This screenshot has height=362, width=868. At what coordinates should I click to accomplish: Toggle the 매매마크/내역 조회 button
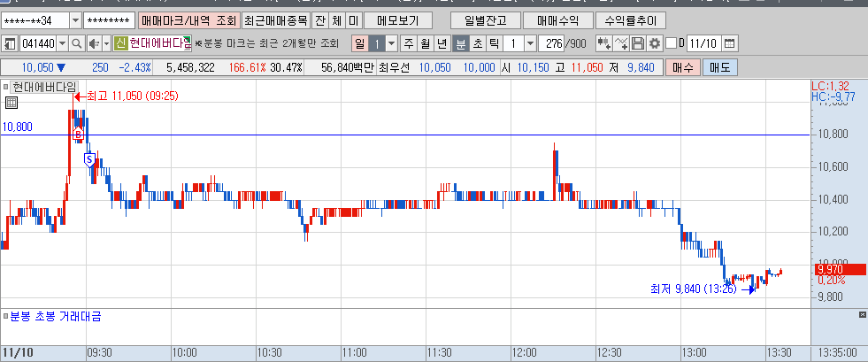pyautogui.click(x=189, y=21)
